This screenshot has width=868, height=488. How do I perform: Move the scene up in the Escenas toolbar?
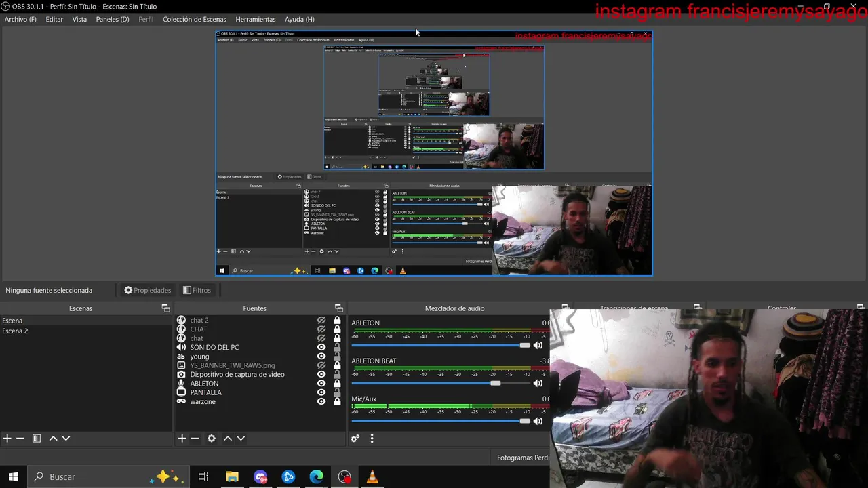(53, 439)
